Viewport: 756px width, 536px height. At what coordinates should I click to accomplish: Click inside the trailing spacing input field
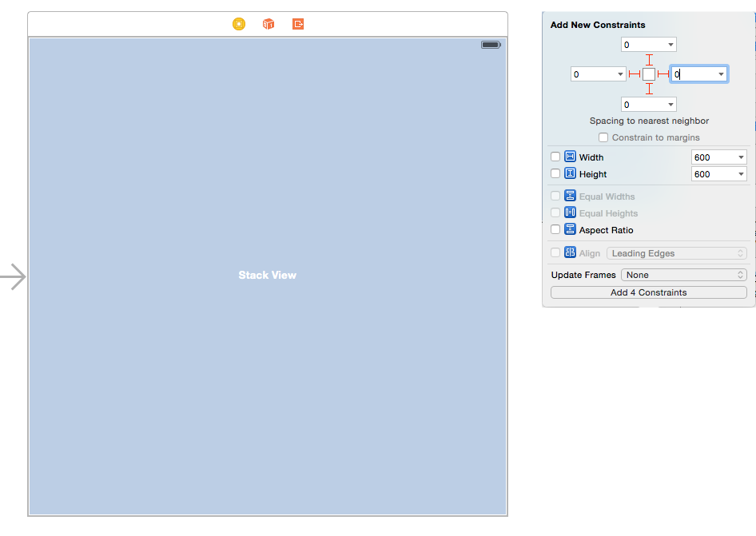pyautogui.click(x=695, y=73)
